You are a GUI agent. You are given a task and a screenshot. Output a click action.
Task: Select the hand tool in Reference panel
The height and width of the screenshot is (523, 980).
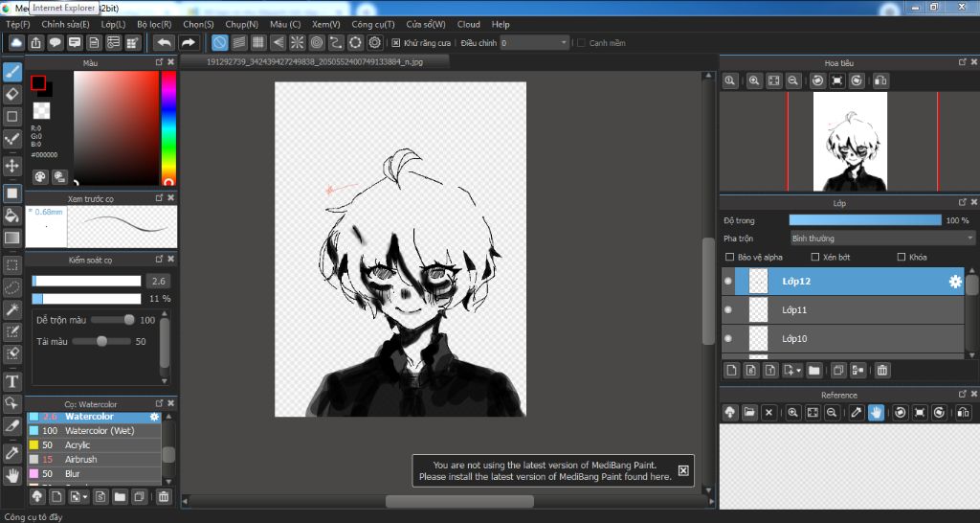point(876,412)
